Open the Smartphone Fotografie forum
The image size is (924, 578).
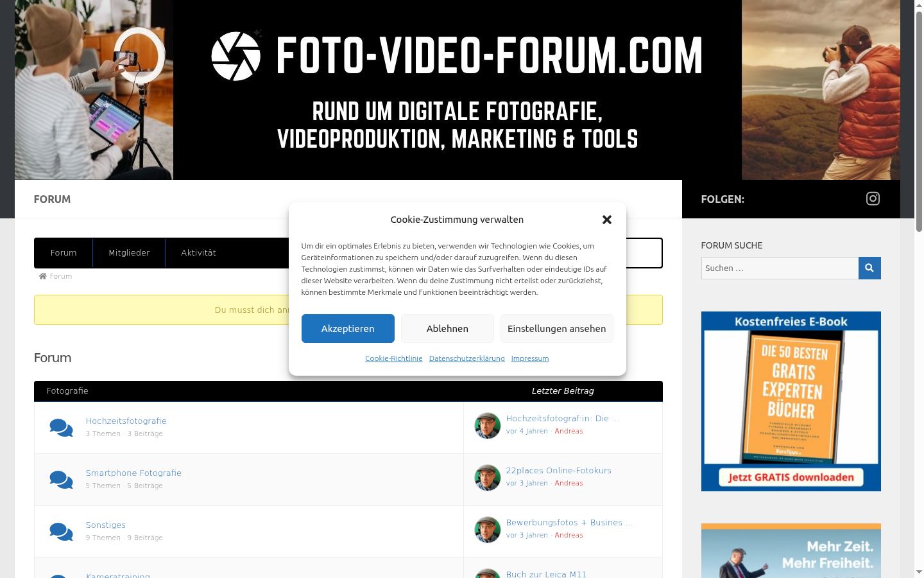(x=133, y=473)
